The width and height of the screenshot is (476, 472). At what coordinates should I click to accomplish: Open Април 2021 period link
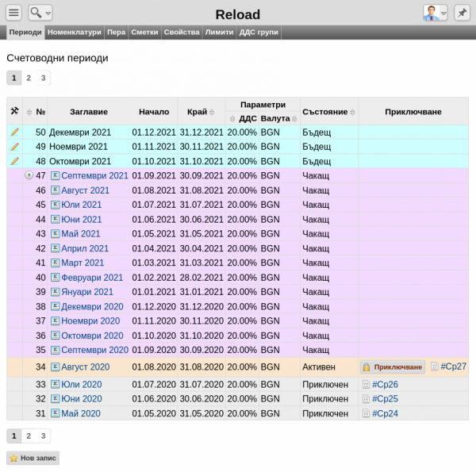tap(85, 248)
